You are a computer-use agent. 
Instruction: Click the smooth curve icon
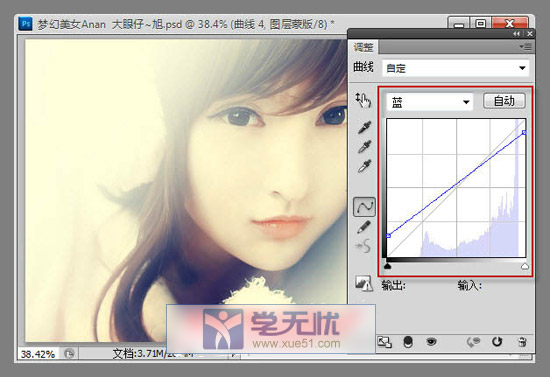click(364, 246)
